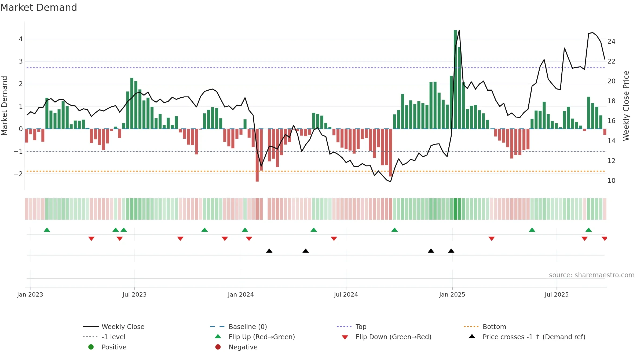Click the black price-cross triangle in February 2024
The width and height of the screenshot is (644, 362).
269,251
